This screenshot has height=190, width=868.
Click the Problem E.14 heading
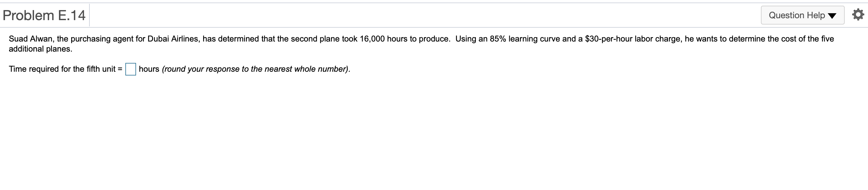click(x=44, y=15)
